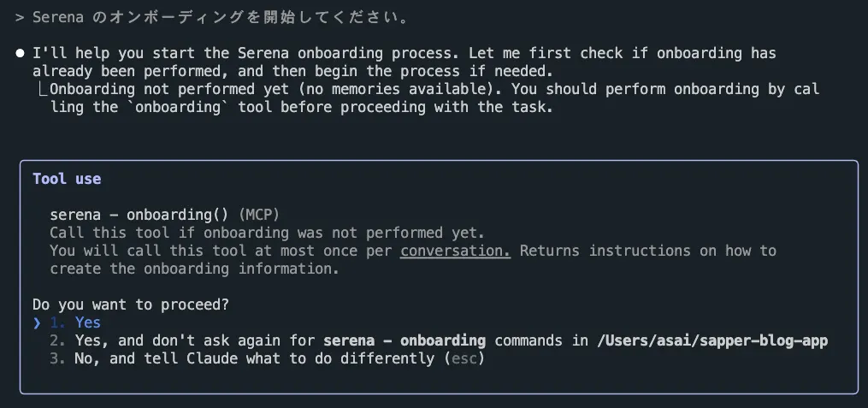Click the number 3 option marker
Viewport: 868px width, 408px height.
tap(57, 358)
